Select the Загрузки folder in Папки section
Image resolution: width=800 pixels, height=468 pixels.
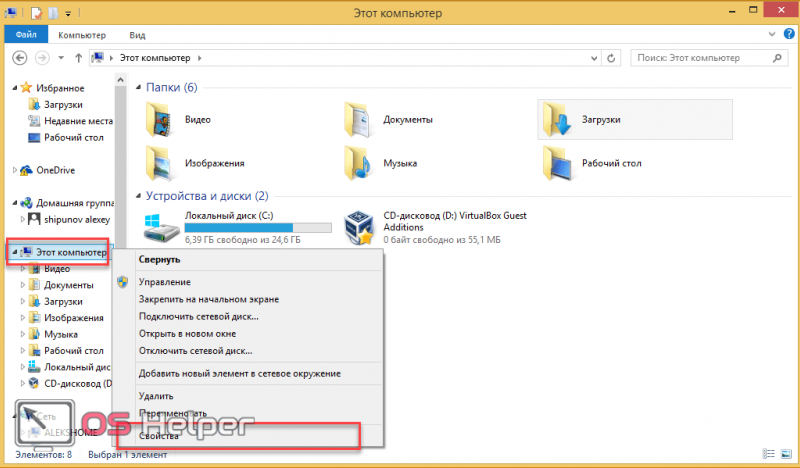[x=634, y=119]
